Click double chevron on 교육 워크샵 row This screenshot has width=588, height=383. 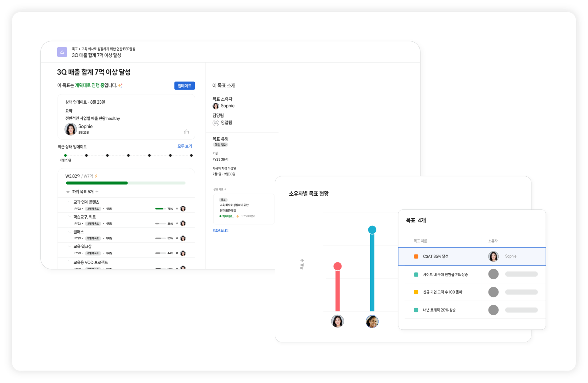[x=177, y=253]
